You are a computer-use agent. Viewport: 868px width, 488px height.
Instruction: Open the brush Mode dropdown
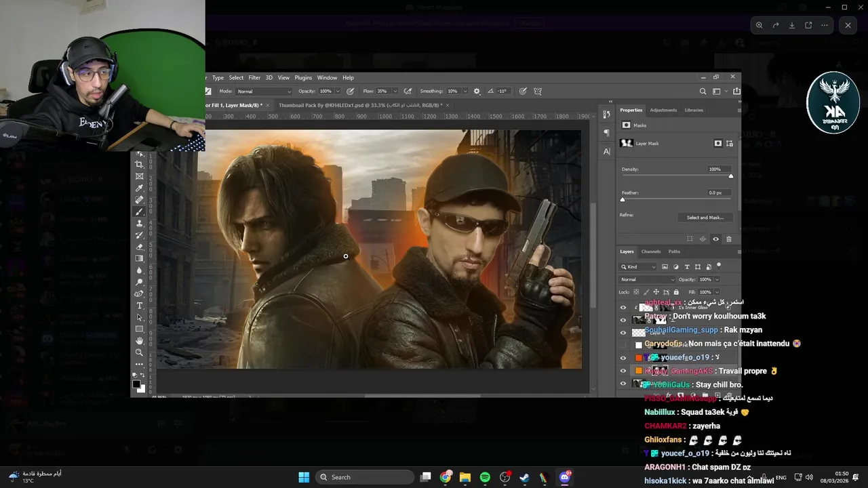tap(264, 91)
